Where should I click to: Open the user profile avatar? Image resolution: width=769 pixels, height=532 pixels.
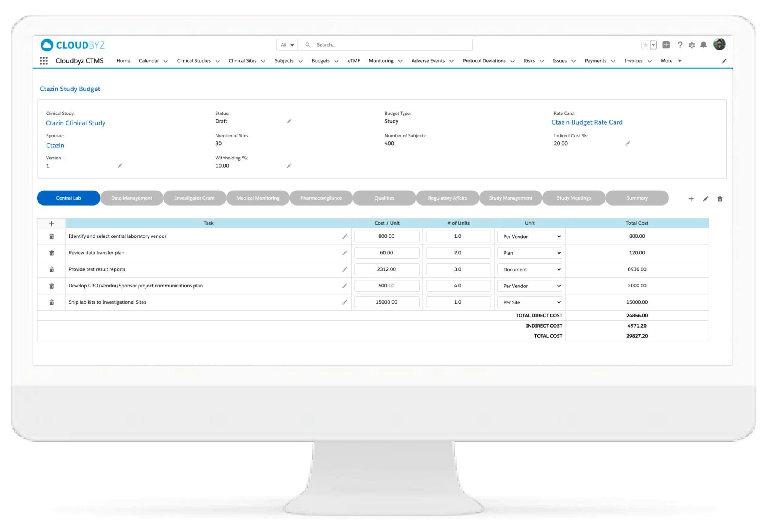coord(720,45)
